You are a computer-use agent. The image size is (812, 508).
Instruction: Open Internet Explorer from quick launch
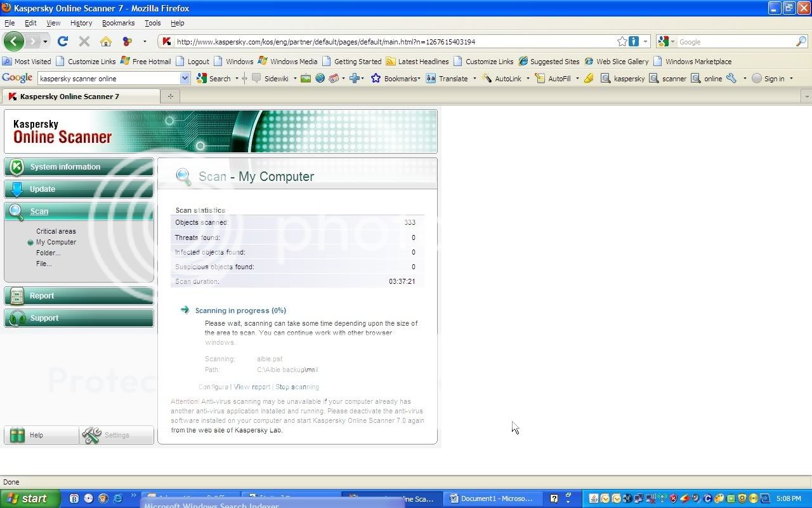pos(117,498)
